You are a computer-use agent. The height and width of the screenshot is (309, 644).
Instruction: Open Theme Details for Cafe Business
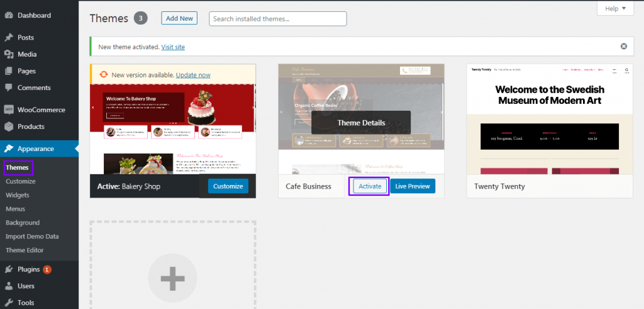pyautogui.click(x=361, y=123)
